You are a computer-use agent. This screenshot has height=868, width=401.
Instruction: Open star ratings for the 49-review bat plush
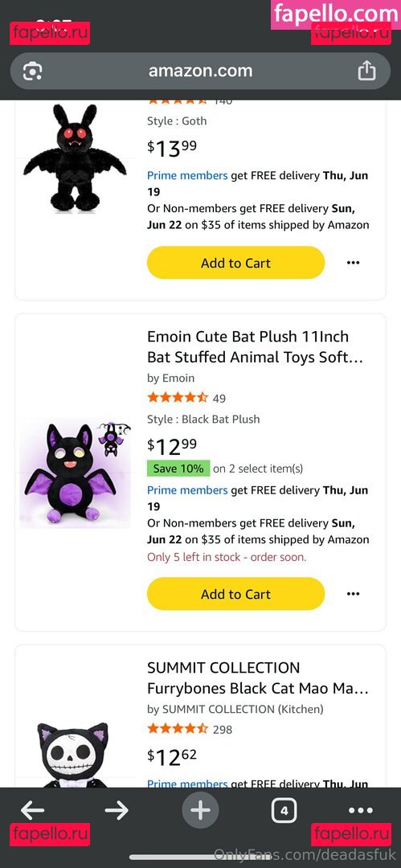[x=178, y=398]
